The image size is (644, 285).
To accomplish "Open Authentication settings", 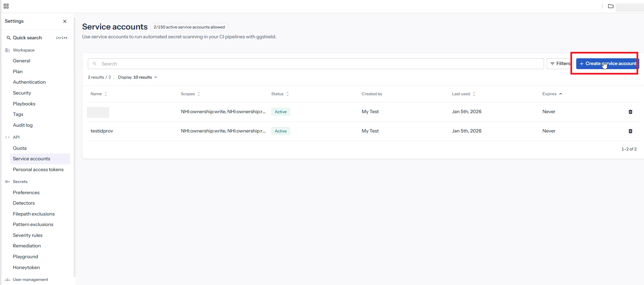I will point(29,82).
